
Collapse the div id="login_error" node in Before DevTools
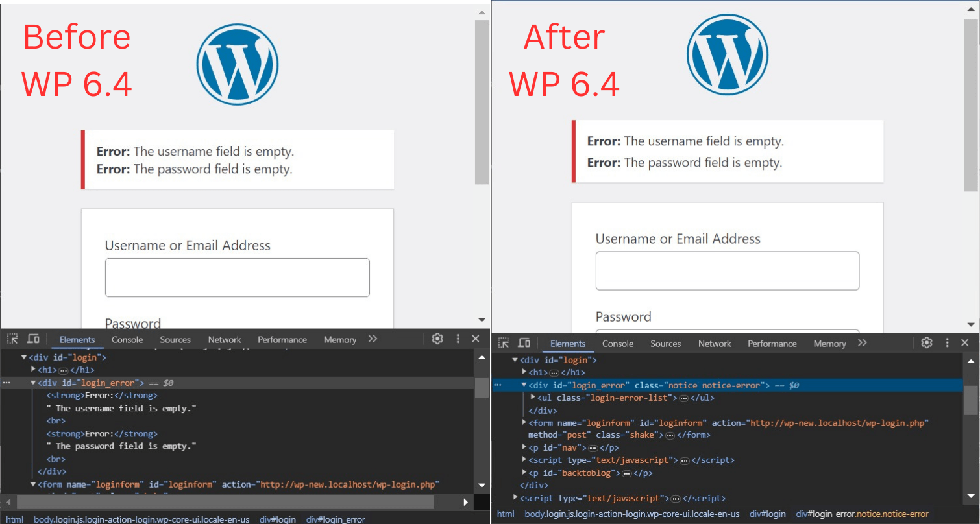pyautogui.click(x=33, y=383)
